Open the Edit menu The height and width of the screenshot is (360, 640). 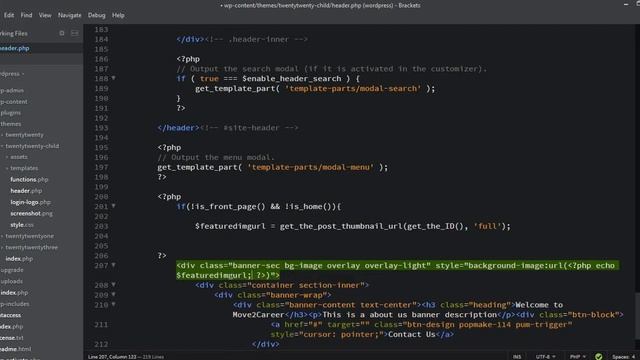point(9,15)
